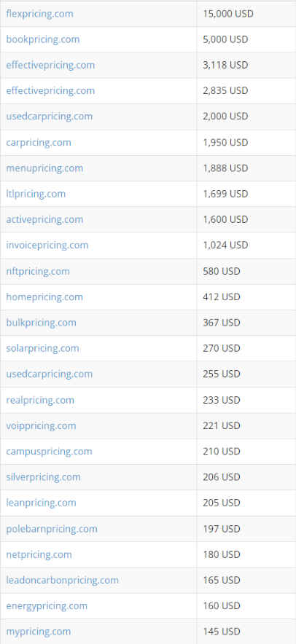Image resolution: width=296 pixels, height=644 pixels.
Task: Visit leadoncarbonpricing.com link
Action: [x=63, y=581]
